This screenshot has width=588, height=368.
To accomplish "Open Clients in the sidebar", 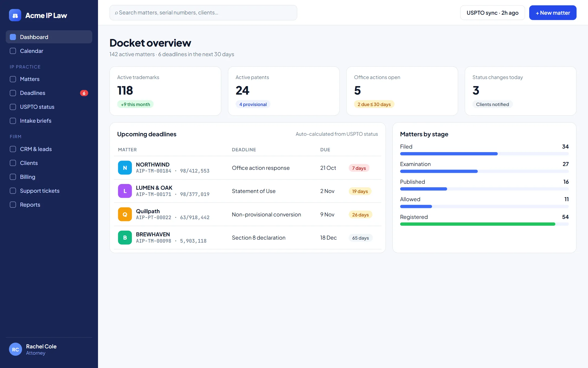I will coord(49,163).
